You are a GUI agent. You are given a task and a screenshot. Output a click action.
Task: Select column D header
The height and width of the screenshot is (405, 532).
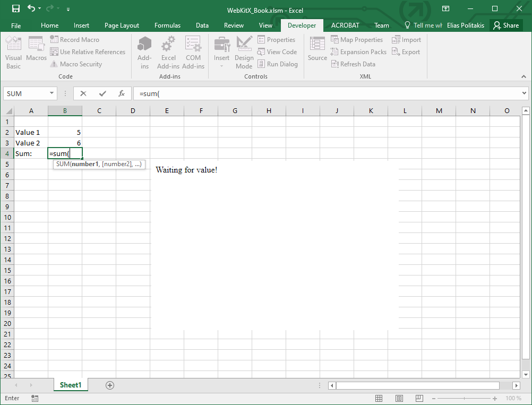(133, 110)
